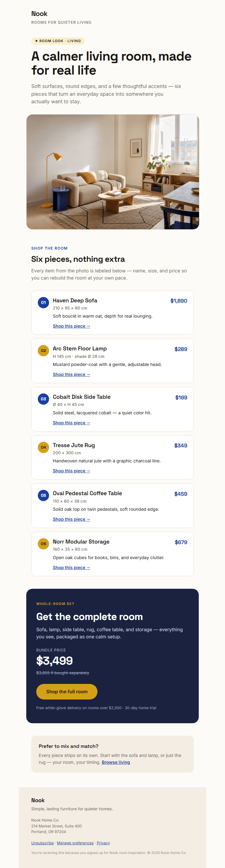Click the $189 price of Cobalt Disk Side Table
Image resolution: width=225 pixels, height=868 pixels.
[x=181, y=397]
